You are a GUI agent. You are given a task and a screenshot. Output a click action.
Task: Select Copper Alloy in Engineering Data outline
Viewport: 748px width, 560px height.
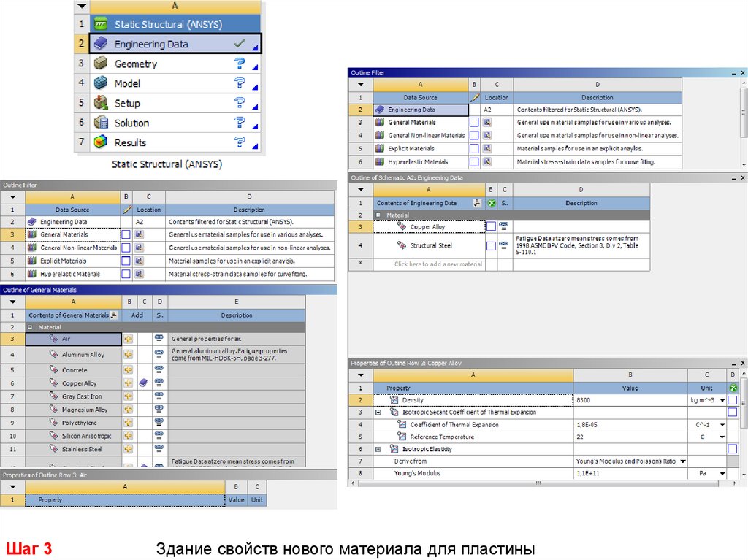(429, 226)
